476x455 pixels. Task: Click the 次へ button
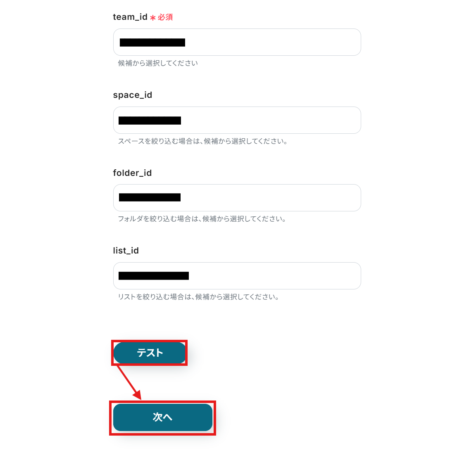coord(162,417)
